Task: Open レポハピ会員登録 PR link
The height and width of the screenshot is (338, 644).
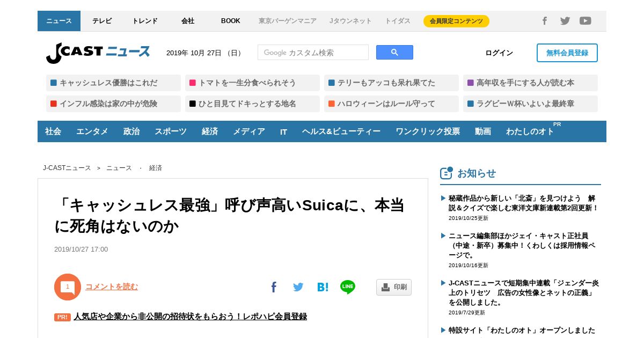Action: point(191,317)
